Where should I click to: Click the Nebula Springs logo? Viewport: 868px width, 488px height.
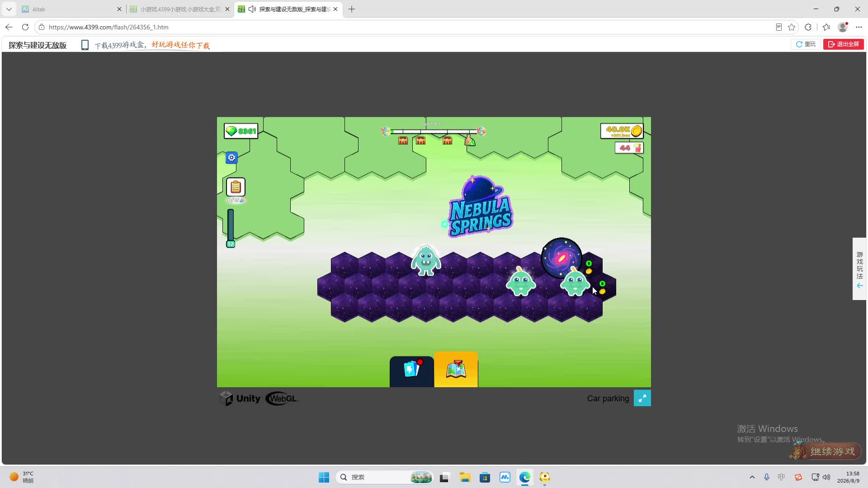tap(480, 207)
